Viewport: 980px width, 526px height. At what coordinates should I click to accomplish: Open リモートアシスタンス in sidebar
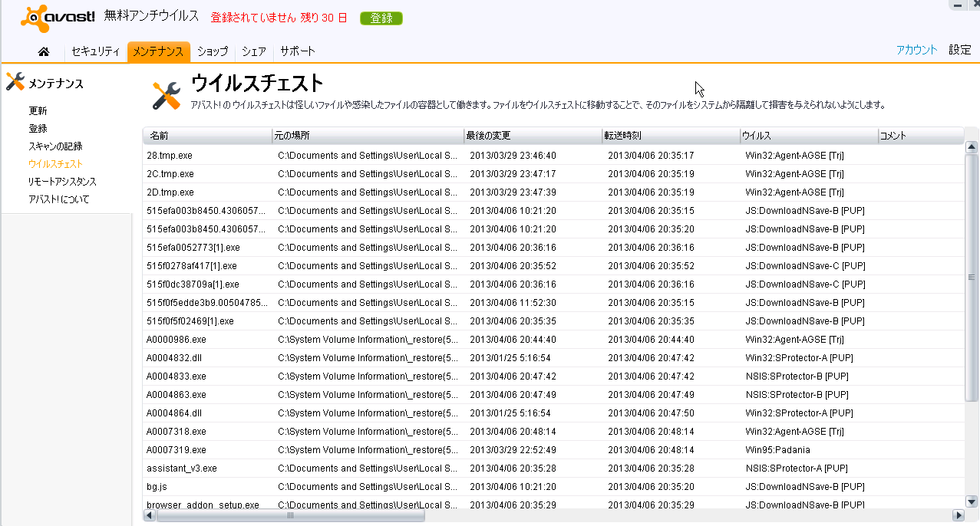click(62, 182)
